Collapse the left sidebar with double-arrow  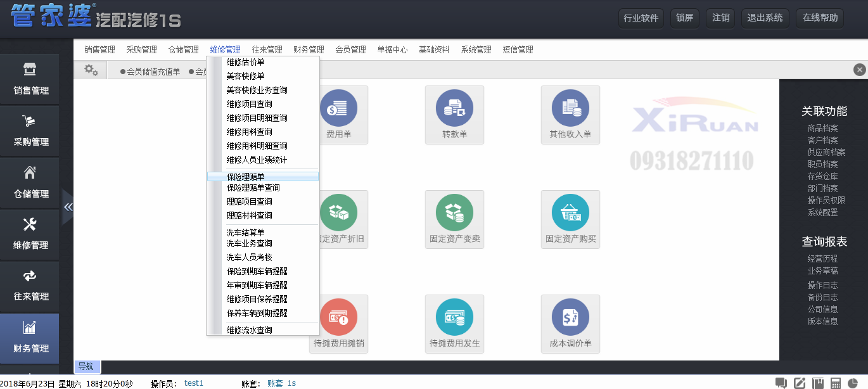click(68, 207)
